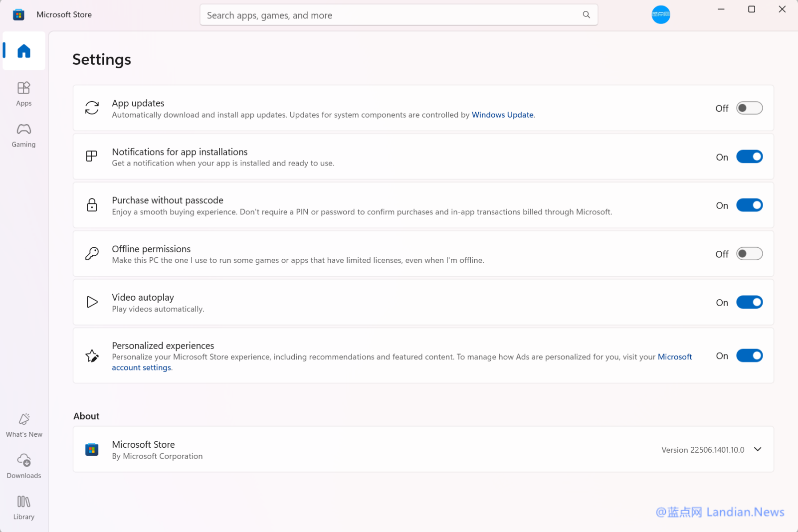Click the search magnifier icon
The width and height of the screenshot is (798, 532).
click(586, 15)
